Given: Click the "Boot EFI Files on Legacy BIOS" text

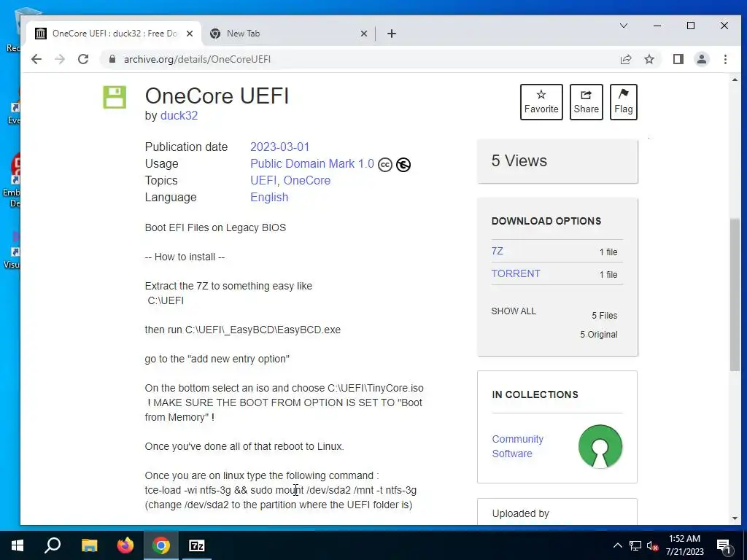Looking at the screenshot, I should [x=215, y=227].
